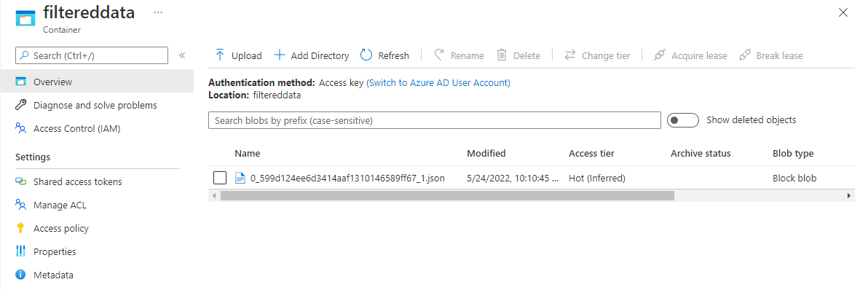Image resolution: width=868 pixels, height=290 pixels.
Task: Refresh the blob list
Action: tap(384, 55)
